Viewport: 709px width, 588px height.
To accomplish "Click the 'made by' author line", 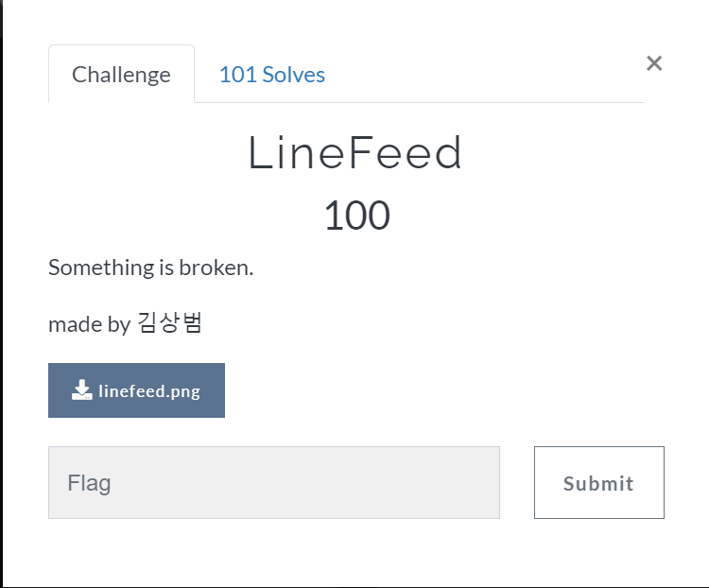I will [89, 324].
